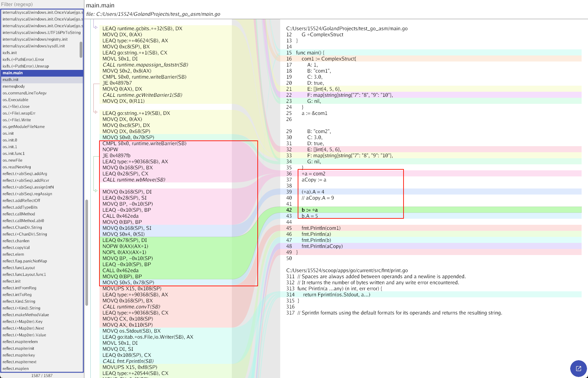The image size is (588, 378).
Task: Click the jump arrow beside LEAQ go:string.*+19(SB)
Action: [96, 112]
